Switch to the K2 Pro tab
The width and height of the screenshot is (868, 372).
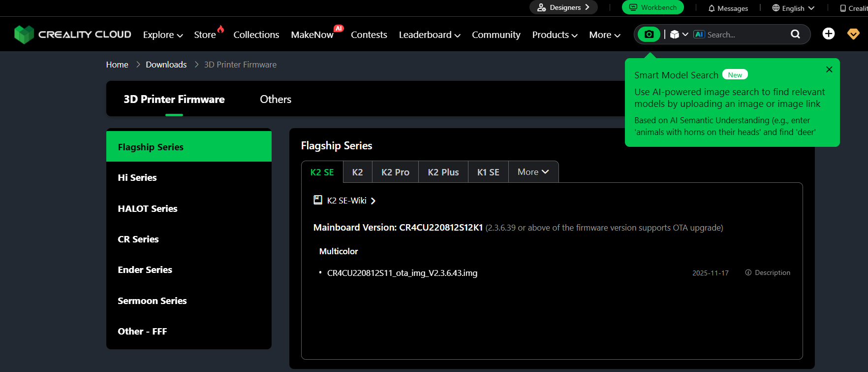395,172
